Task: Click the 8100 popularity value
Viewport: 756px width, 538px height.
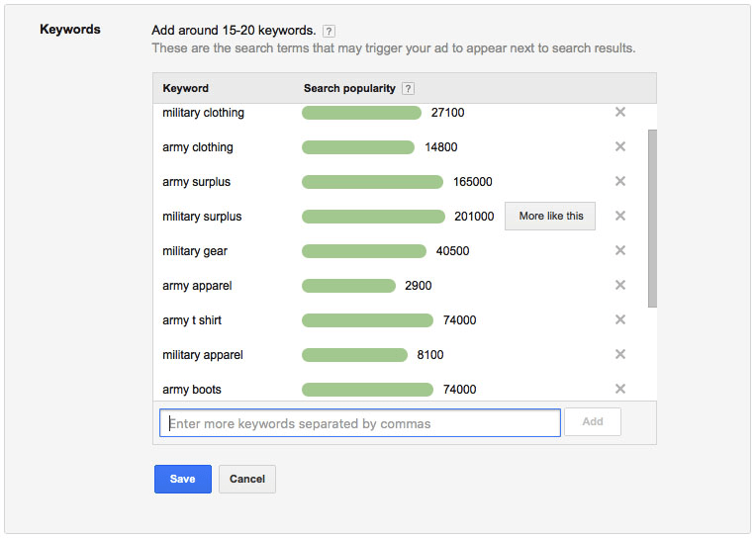Action: click(430, 355)
